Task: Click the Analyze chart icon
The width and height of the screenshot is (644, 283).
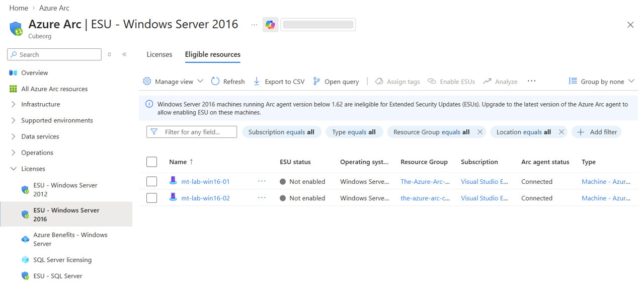Action: [487, 81]
